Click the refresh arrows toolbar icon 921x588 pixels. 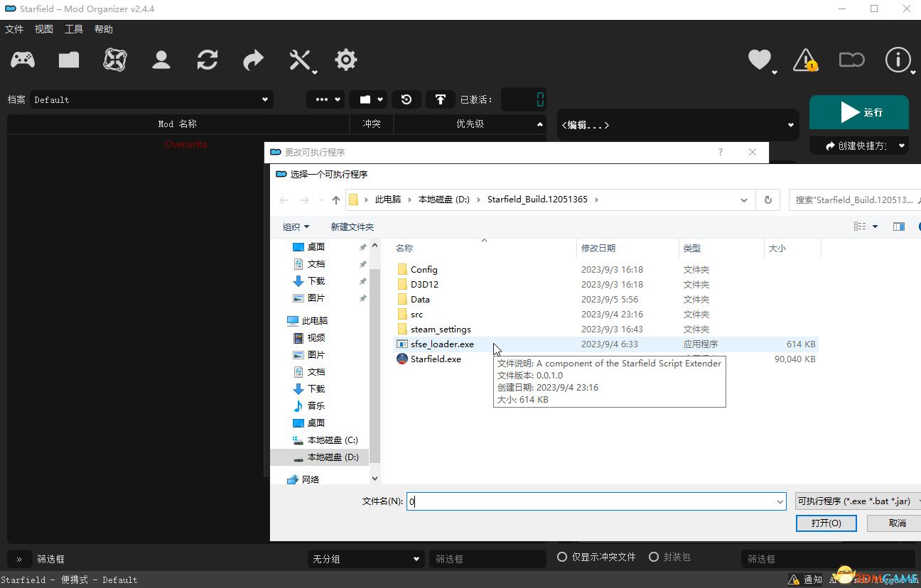(208, 60)
